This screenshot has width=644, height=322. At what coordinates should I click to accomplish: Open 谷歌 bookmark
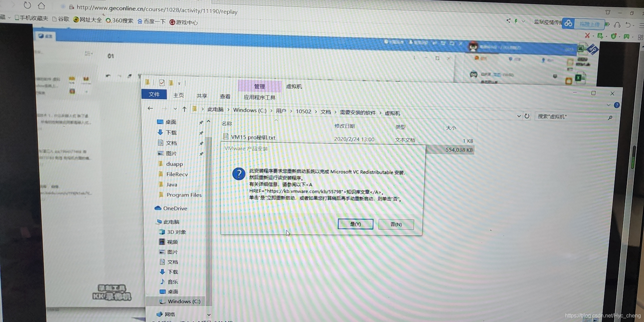tap(61, 19)
